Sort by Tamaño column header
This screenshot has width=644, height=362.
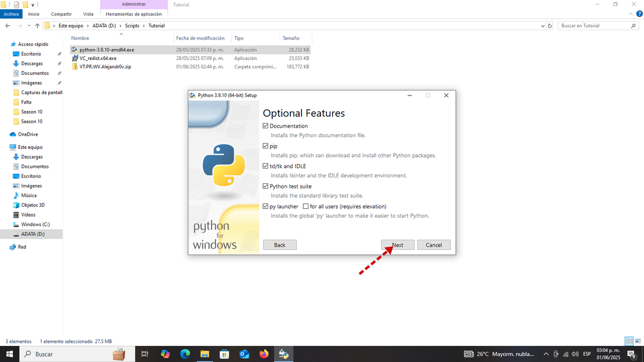coord(296,38)
